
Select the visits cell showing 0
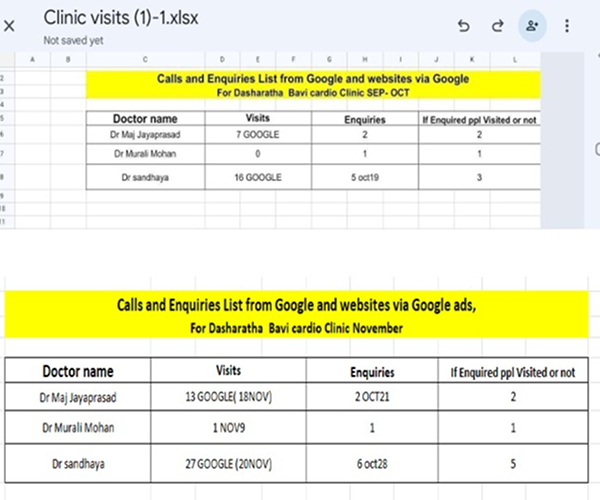258,154
